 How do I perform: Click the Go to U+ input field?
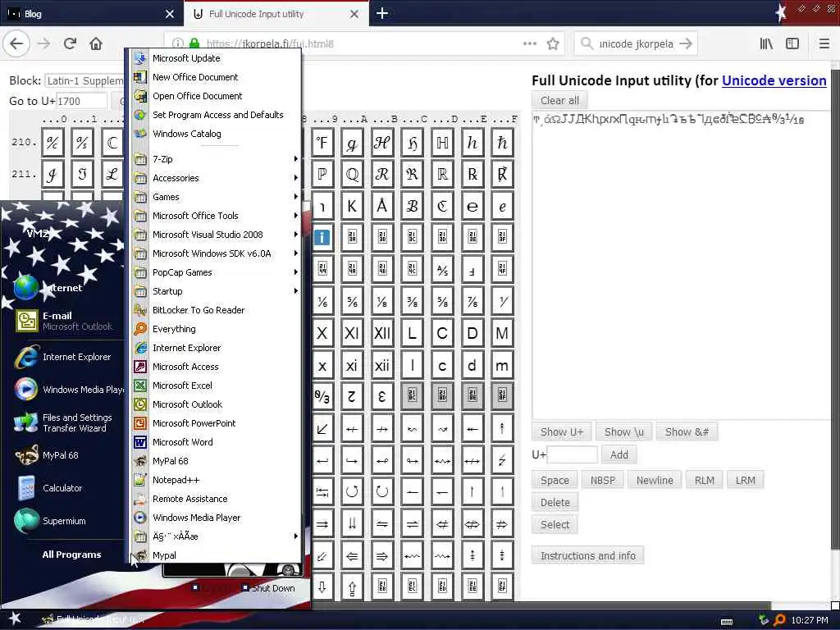pyautogui.click(x=81, y=101)
